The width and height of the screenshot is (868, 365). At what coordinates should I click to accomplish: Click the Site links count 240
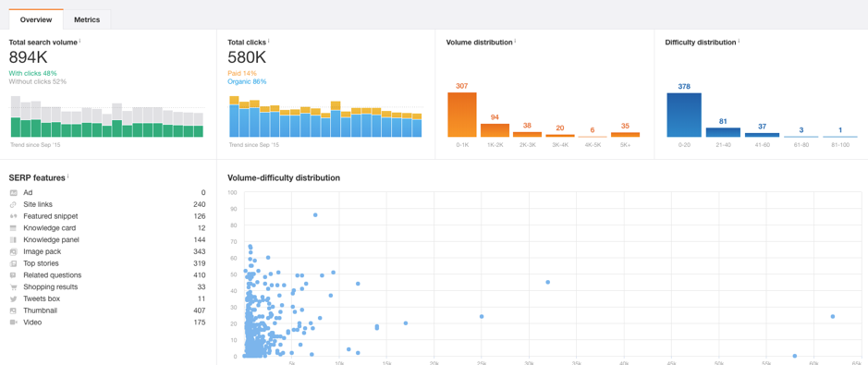point(200,204)
